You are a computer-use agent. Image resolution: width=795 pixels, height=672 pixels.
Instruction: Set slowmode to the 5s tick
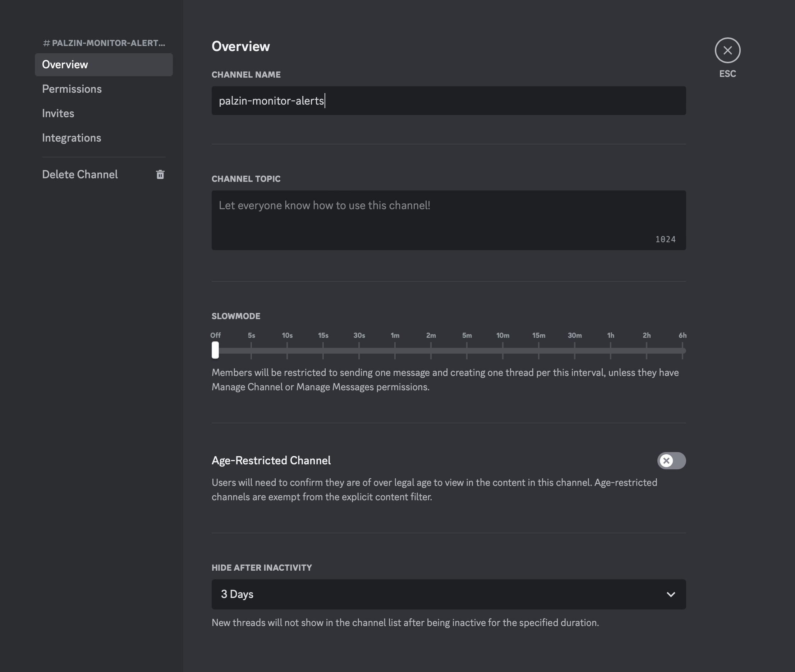point(251,350)
